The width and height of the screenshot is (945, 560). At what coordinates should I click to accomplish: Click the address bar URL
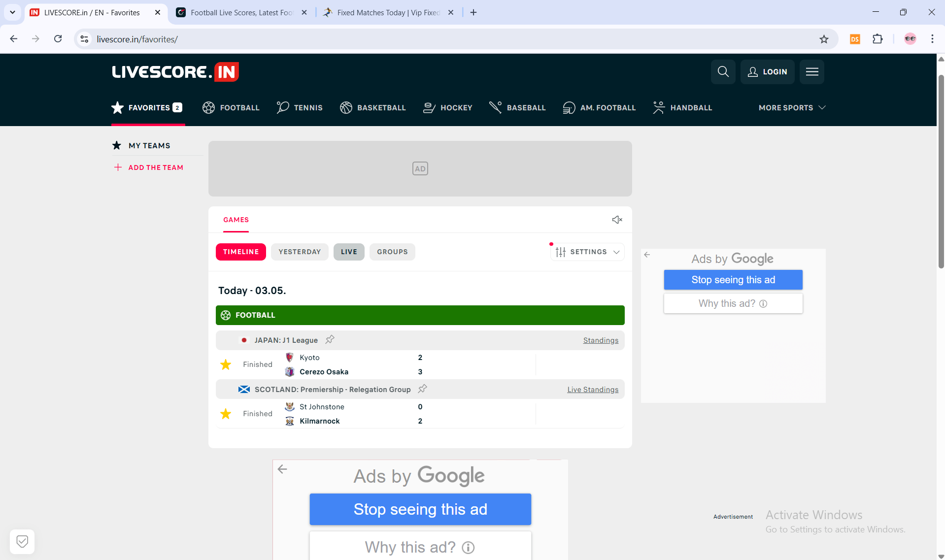pyautogui.click(x=137, y=39)
